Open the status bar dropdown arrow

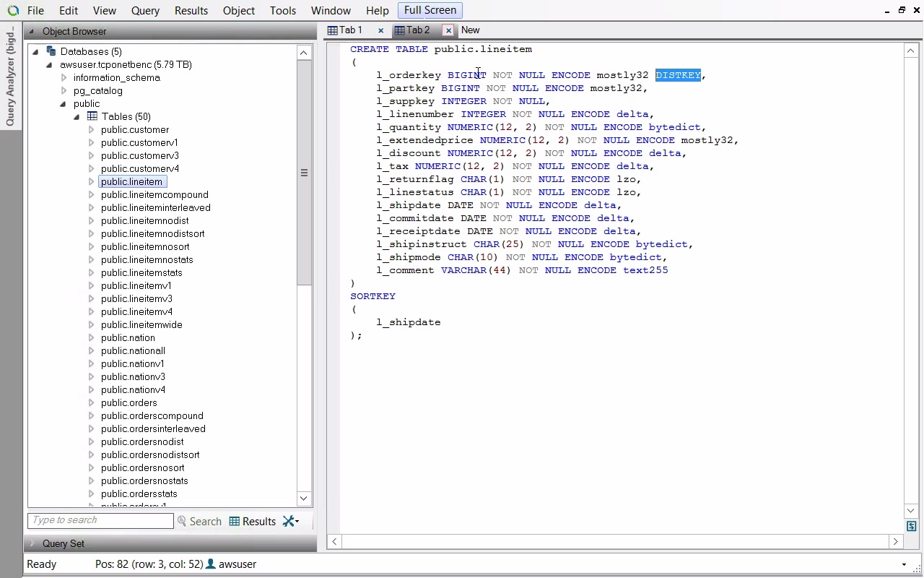tap(904, 564)
